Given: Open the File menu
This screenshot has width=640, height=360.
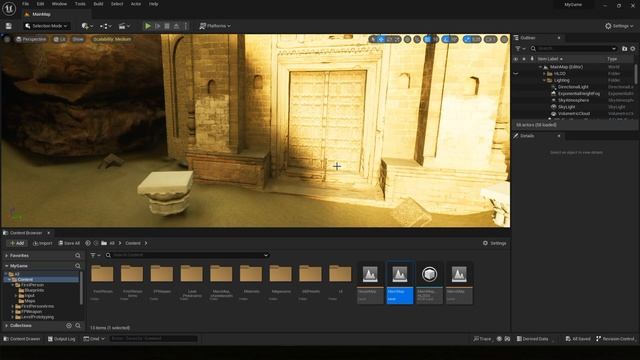Looking at the screenshot, I should [25, 4].
